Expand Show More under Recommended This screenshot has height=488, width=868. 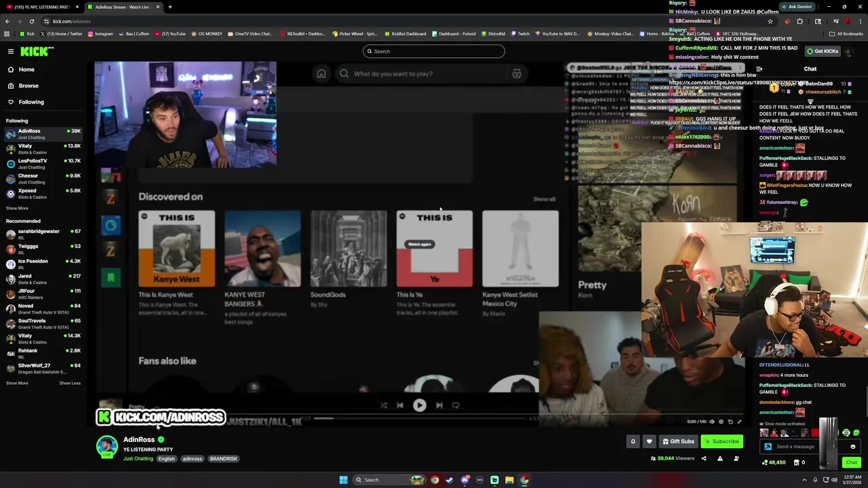tap(17, 383)
